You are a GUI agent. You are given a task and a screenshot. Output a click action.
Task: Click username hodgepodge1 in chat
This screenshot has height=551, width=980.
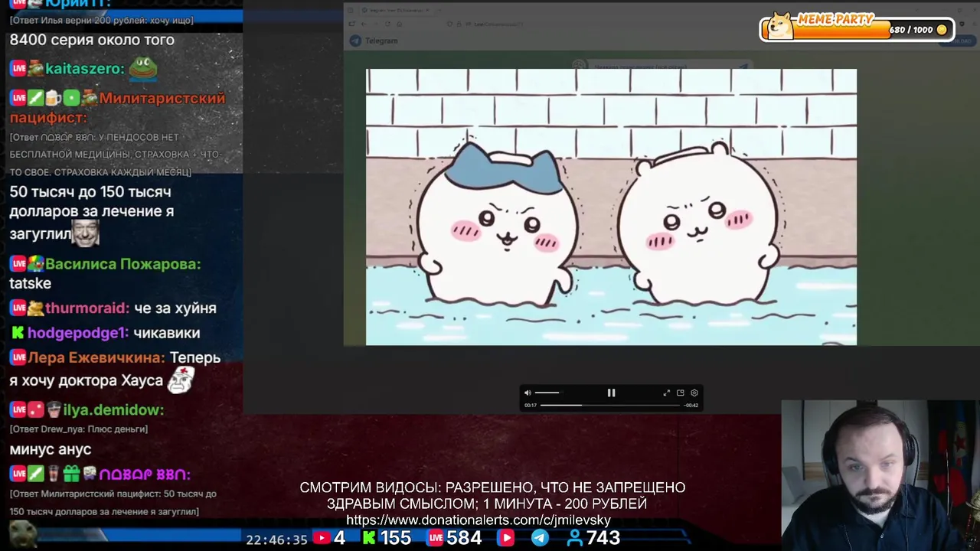(77, 333)
